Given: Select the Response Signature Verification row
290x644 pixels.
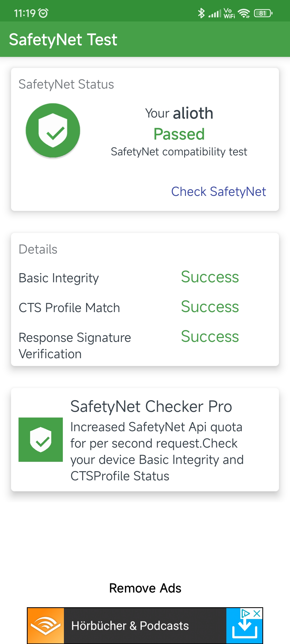Looking at the screenshot, I should (x=145, y=345).
